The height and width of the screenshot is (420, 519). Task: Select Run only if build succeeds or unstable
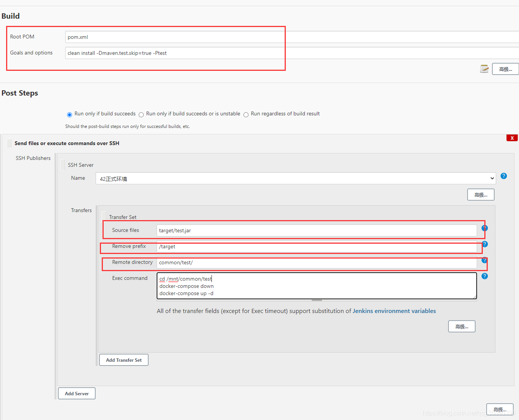pos(141,115)
